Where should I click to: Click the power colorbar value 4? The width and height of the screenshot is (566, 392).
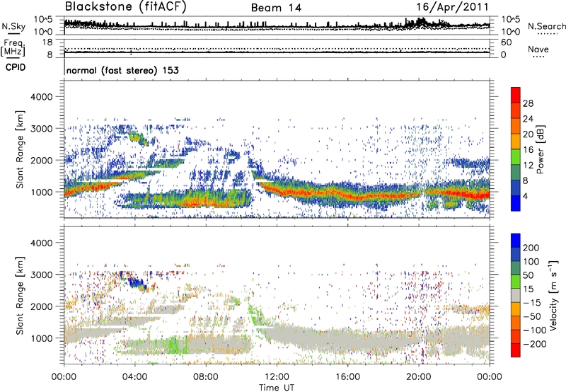point(525,197)
